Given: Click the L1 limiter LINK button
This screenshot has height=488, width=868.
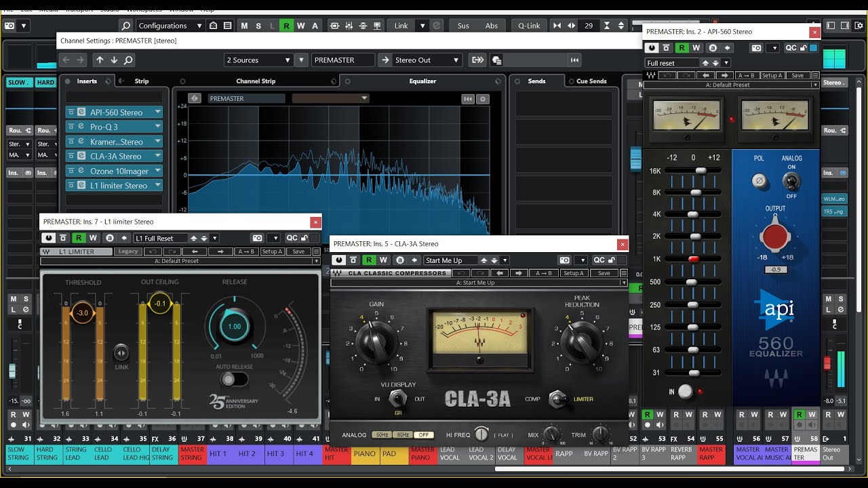Looking at the screenshot, I should tap(121, 352).
